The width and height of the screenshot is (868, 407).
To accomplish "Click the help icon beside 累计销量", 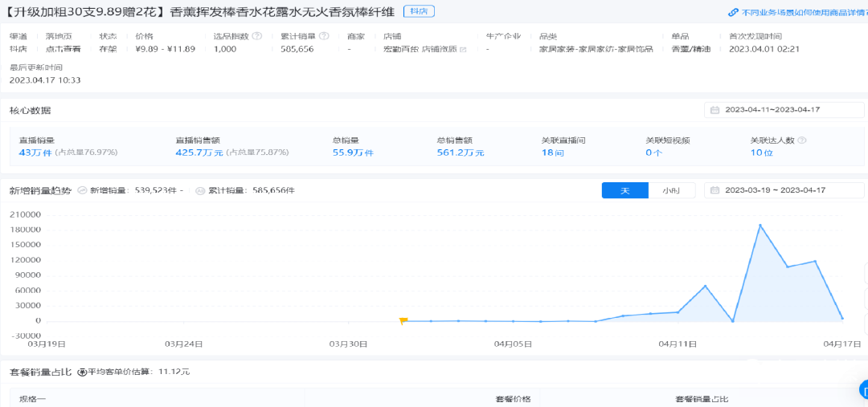I will (324, 36).
